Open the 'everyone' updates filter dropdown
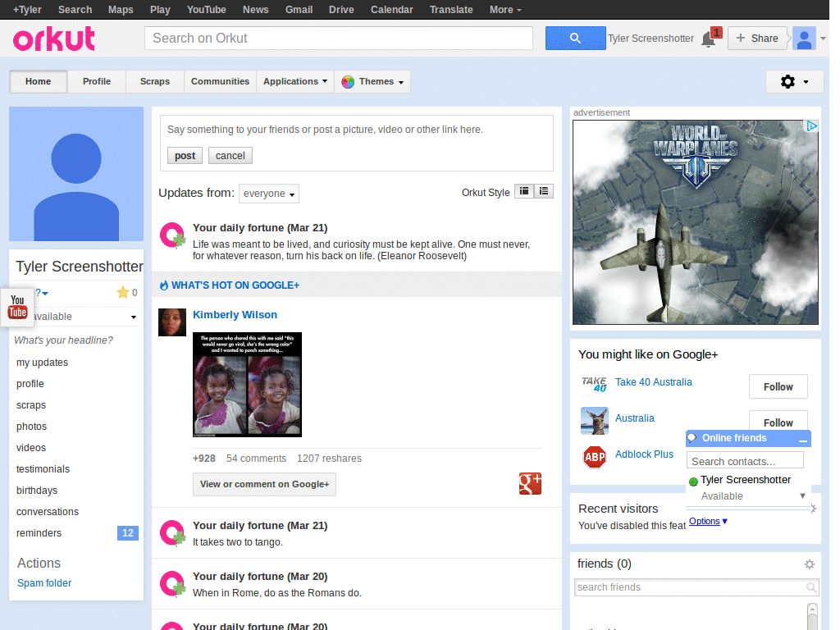This screenshot has height=630, width=840. [269, 194]
